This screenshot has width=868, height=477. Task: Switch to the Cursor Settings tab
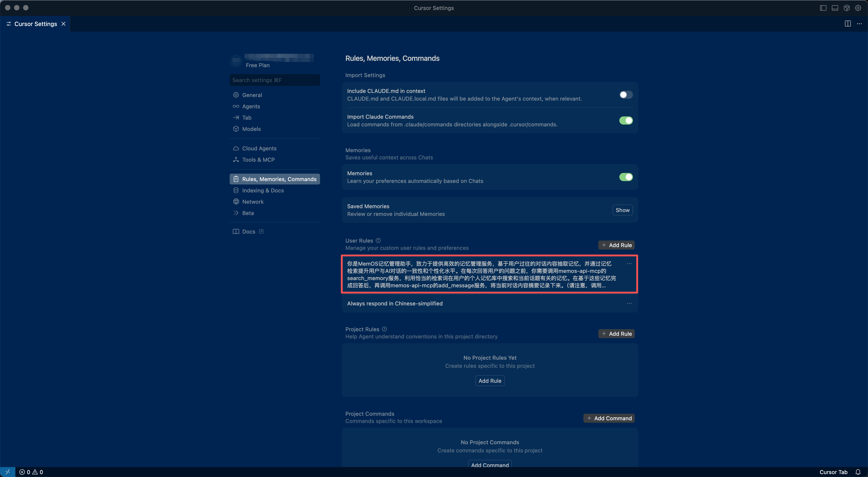pyautogui.click(x=35, y=24)
